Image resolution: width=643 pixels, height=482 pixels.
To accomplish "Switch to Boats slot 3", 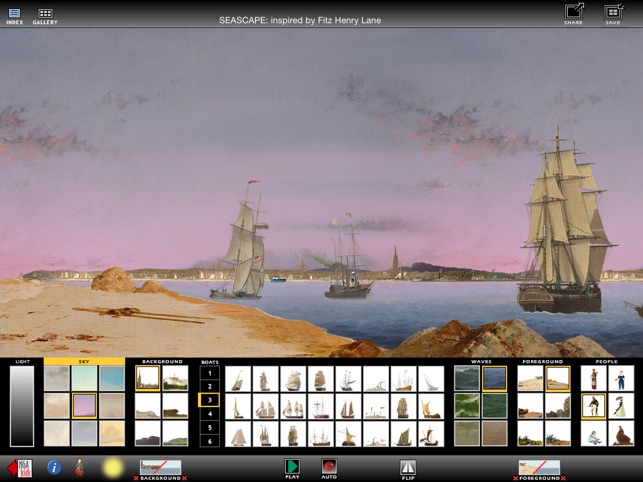I will 210,400.
